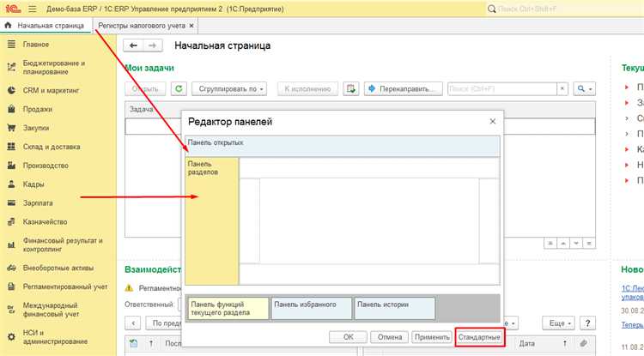Open the Еще dropdown menu
The image size is (644, 356).
coord(560,323)
